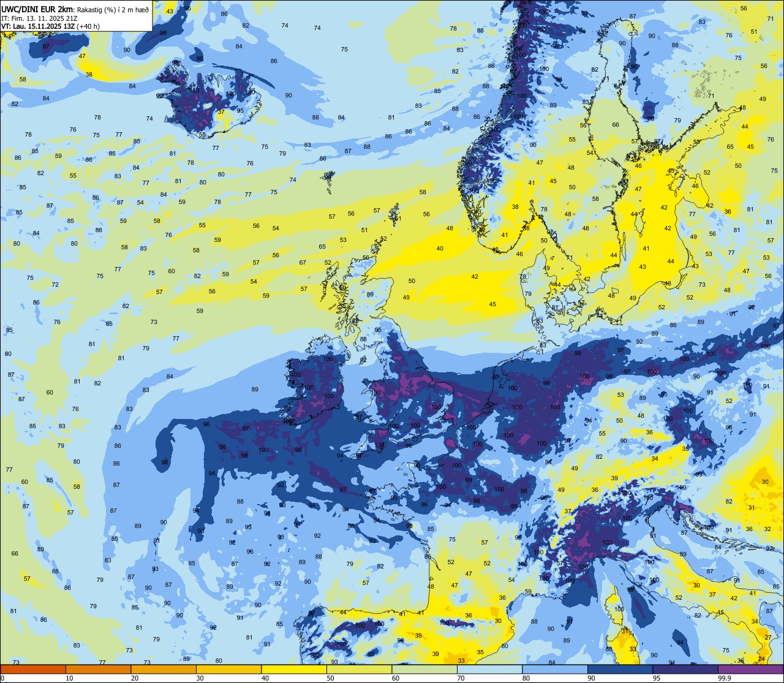
Task: Click the dark blue 90–95 legend segment
Action: tap(620, 669)
